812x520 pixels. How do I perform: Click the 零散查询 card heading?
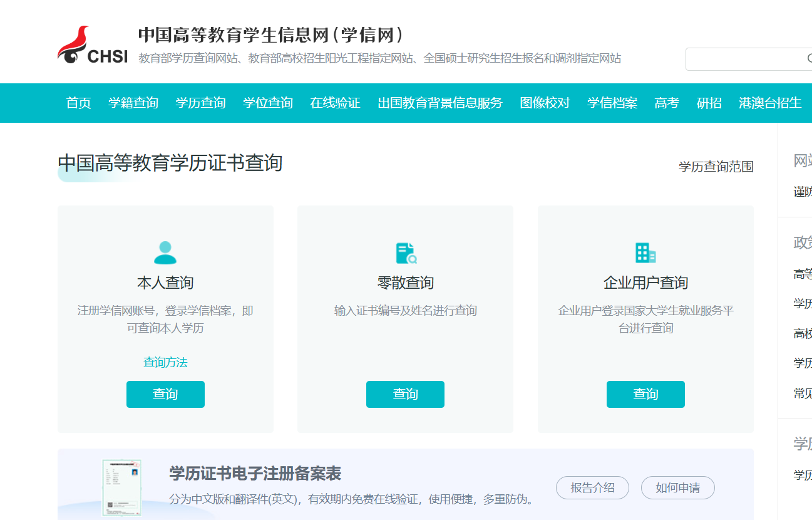click(x=406, y=283)
